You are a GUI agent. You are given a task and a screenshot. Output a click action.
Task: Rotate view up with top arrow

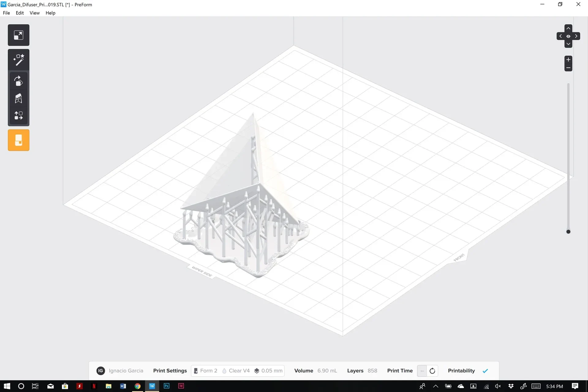[568, 28]
